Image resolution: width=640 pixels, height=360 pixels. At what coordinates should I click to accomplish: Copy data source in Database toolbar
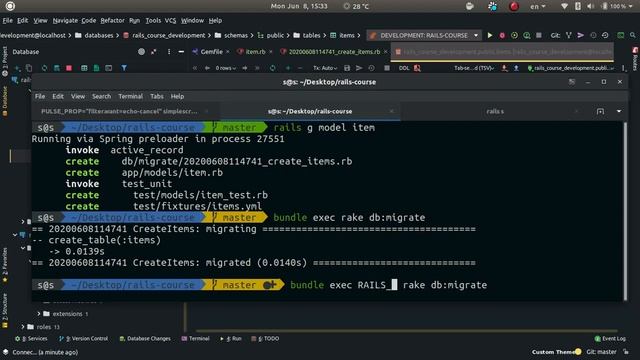click(x=29, y=68)
